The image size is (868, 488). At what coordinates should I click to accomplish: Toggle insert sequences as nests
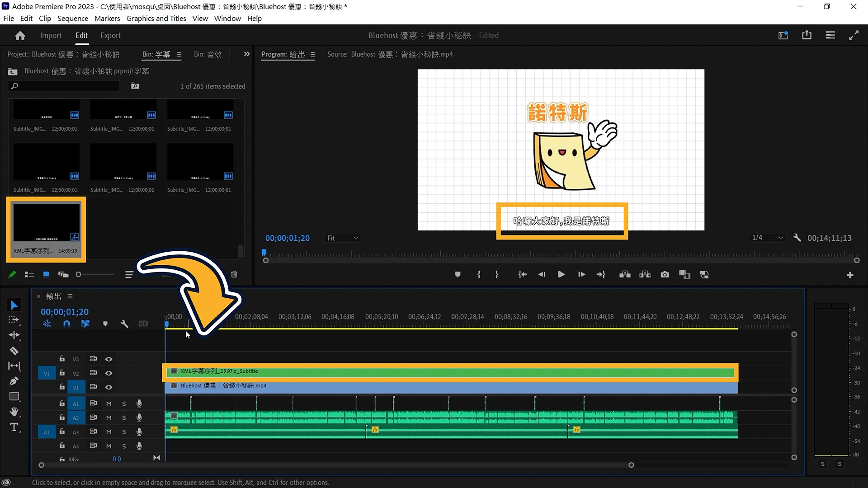tap(47, 324)
